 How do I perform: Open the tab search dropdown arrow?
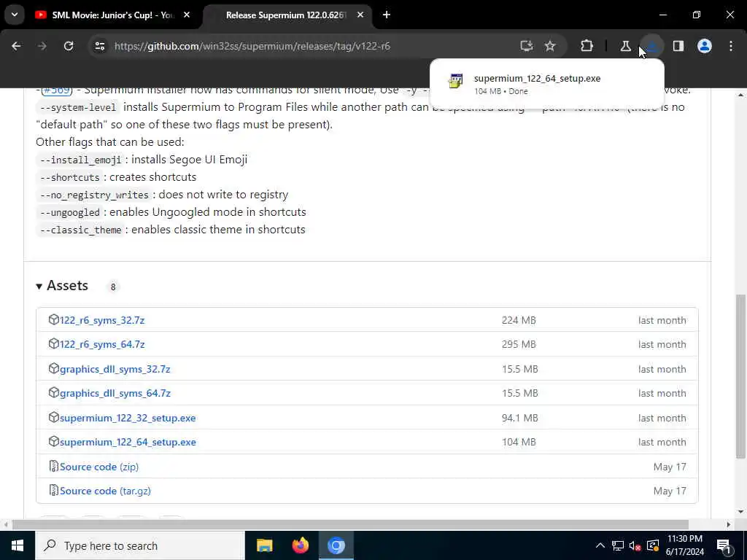[x=15, y=15]
